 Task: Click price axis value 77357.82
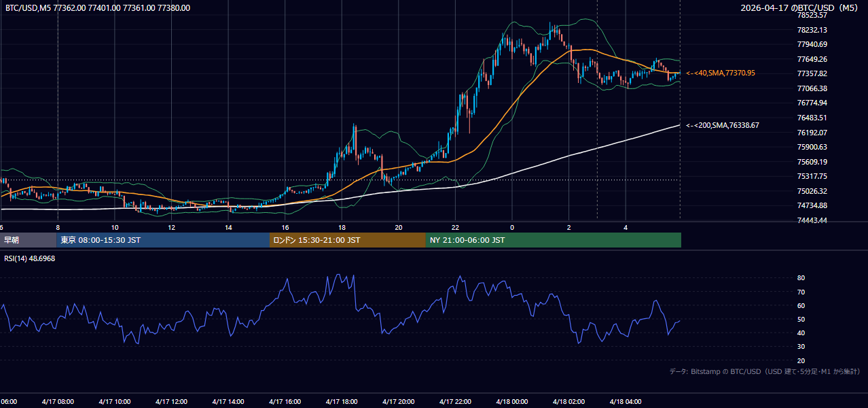(x=812, y=73)
